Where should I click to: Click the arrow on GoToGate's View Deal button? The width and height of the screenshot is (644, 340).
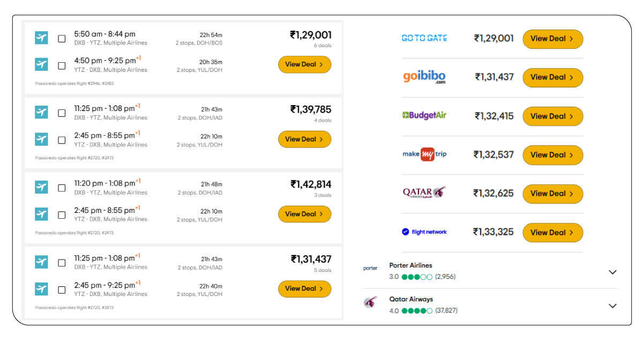[571, 39]
